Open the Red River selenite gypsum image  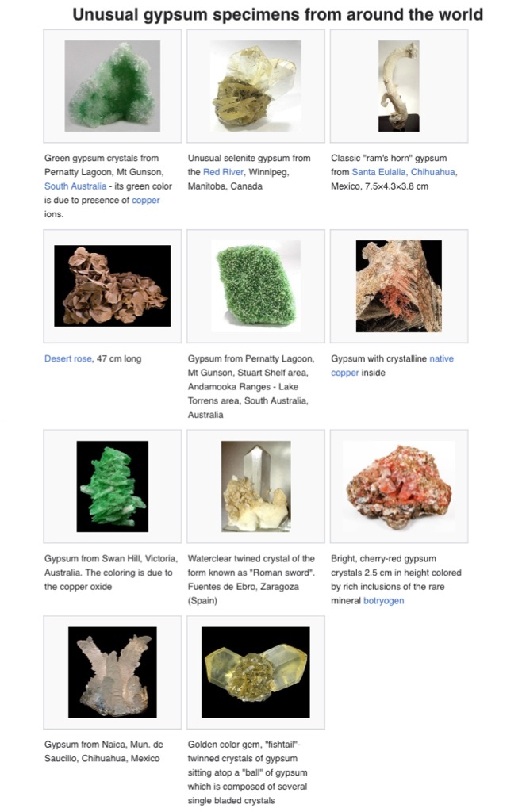pyautogui.click(x=255, y=86)
